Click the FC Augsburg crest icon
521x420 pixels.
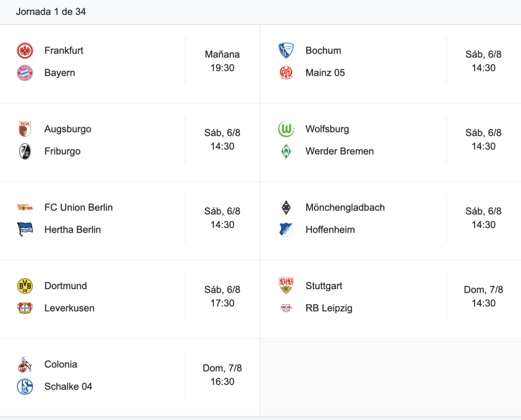(25, 129)
